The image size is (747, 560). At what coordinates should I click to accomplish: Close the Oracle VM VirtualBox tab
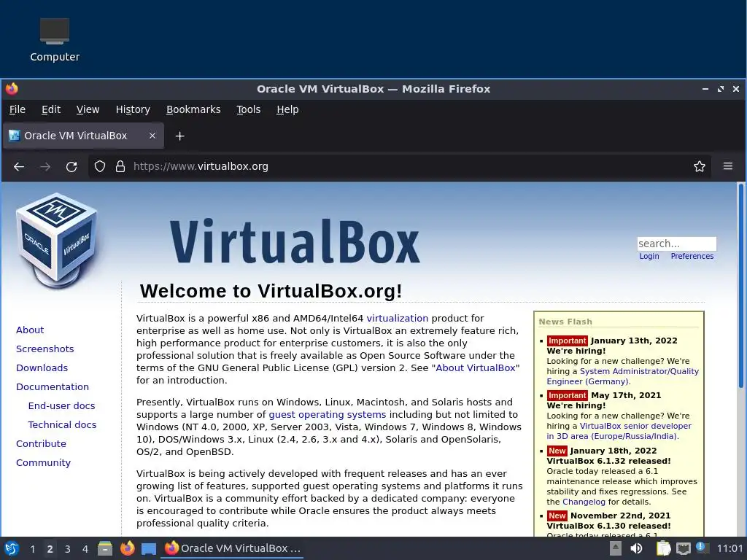point(152,136)
